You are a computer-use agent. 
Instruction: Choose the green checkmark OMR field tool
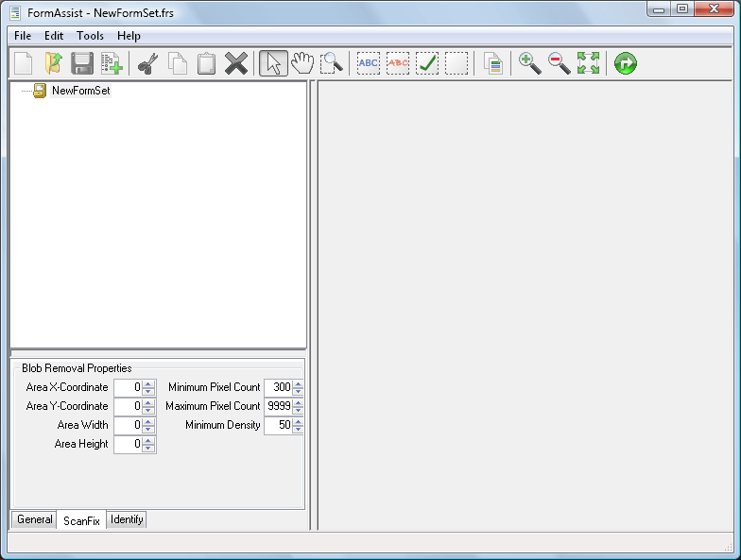pyautogui.click(x=427, y=63)
